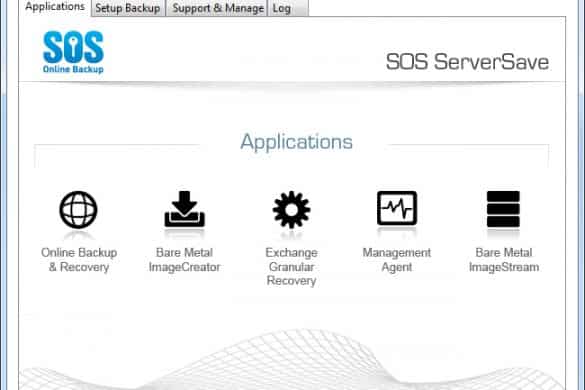Switch to the Applications tab
Viewport: 585px width, 390px height.
click(x=55, y=7)
